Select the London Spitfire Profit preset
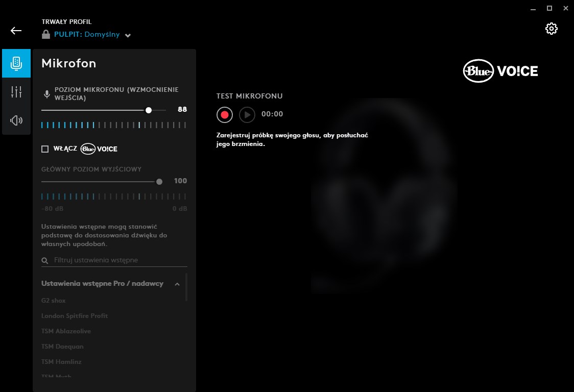This screenshot has width=574, height=392. coord(75,316)
